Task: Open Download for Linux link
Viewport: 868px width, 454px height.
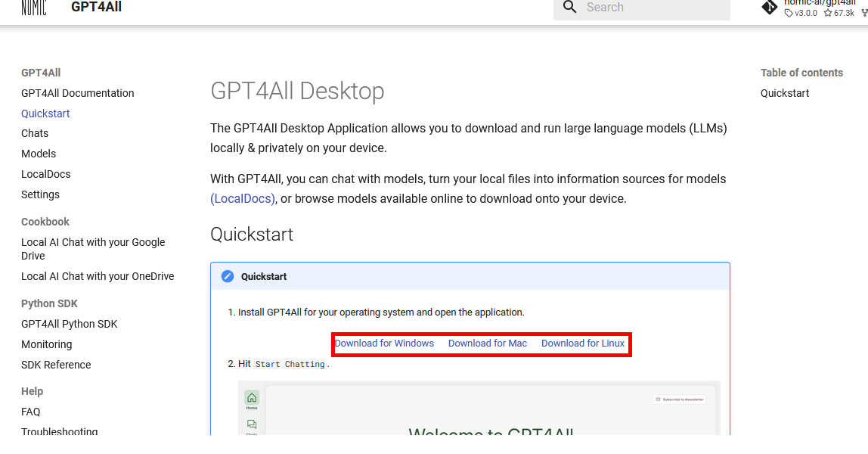Action: (583, 344)
